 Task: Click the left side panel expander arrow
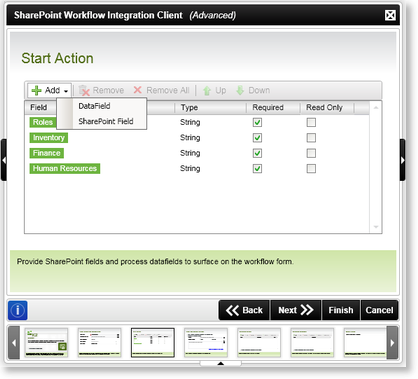4,160
